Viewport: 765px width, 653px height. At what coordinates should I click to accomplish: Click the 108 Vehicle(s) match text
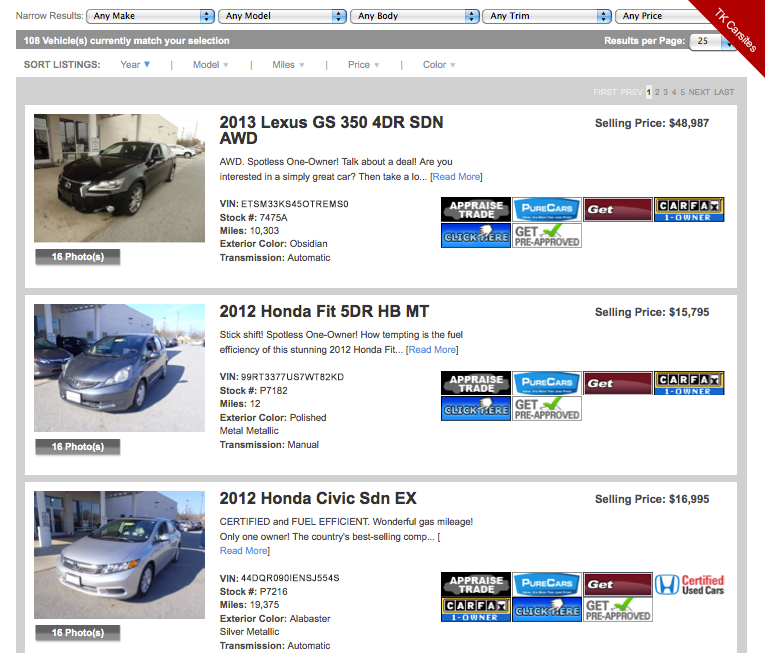click(126, 41)
